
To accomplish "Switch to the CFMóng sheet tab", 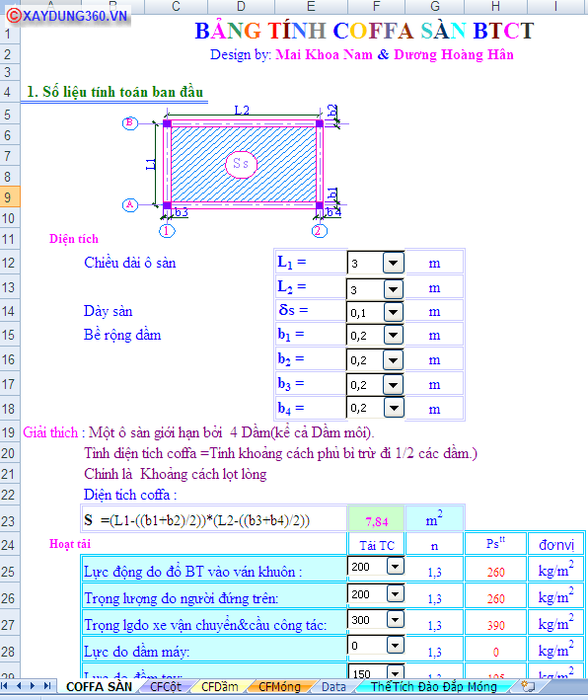I will [279, 686].
